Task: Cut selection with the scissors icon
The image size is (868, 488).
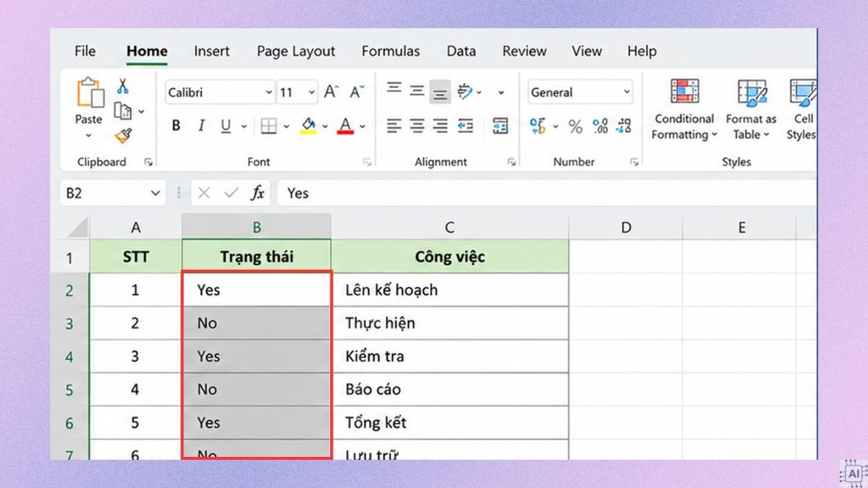Action: pos(122,87)
